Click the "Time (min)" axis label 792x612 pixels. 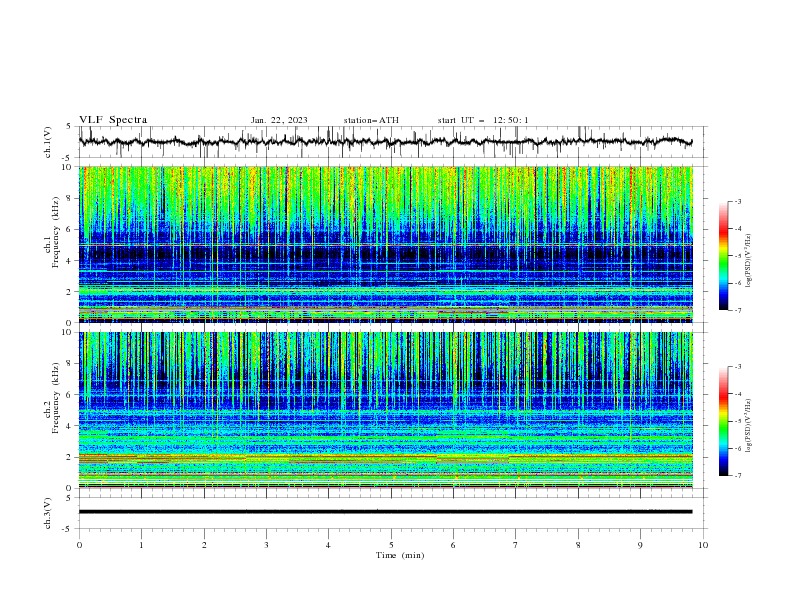coord(400,555)
